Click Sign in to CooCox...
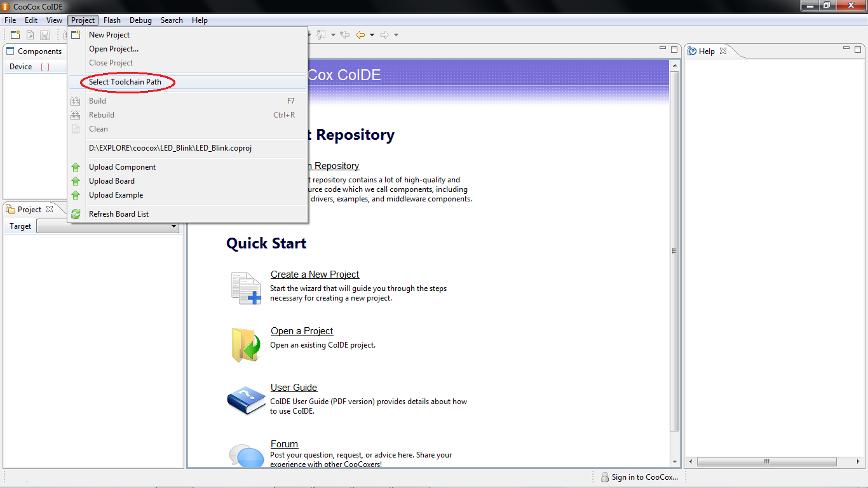Screen dimensions: 868x488 point(644,477)
